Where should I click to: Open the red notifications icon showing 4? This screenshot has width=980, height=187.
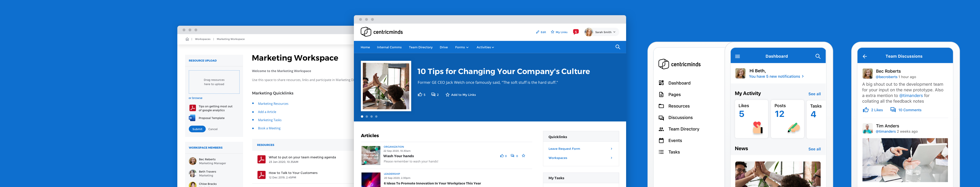point(576,32)
